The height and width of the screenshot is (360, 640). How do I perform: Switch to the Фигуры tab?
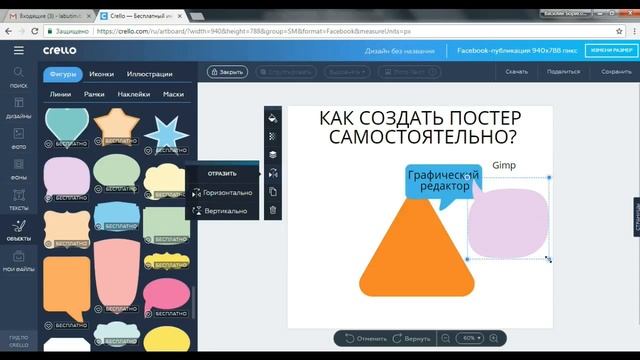coord(63,74)
